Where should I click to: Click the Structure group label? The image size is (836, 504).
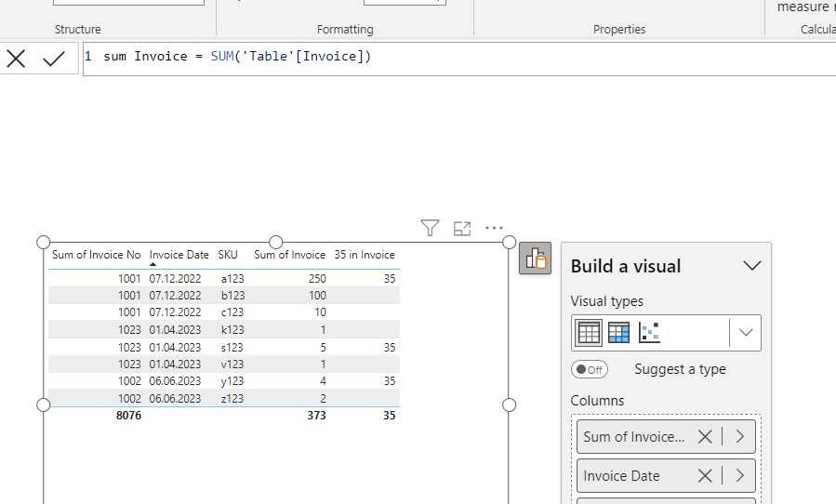click(x=78, y=30)
